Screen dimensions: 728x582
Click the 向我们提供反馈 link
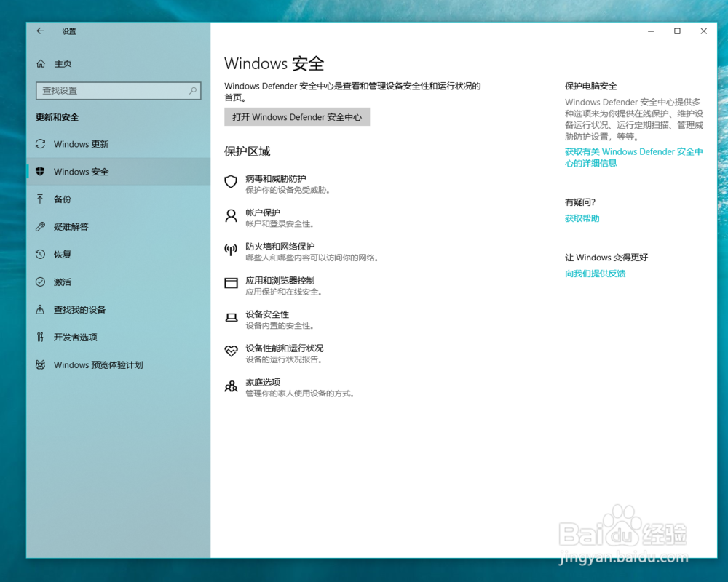(x=595, y=274)
